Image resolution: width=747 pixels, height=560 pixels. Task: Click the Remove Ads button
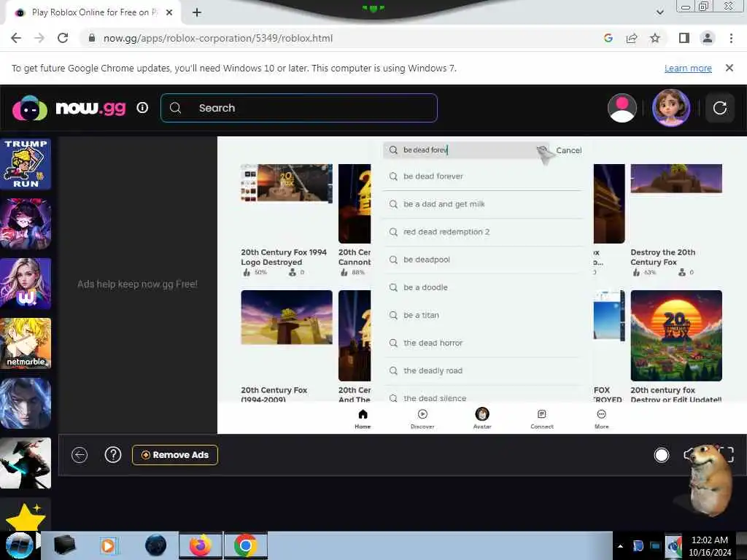point(175,455)
